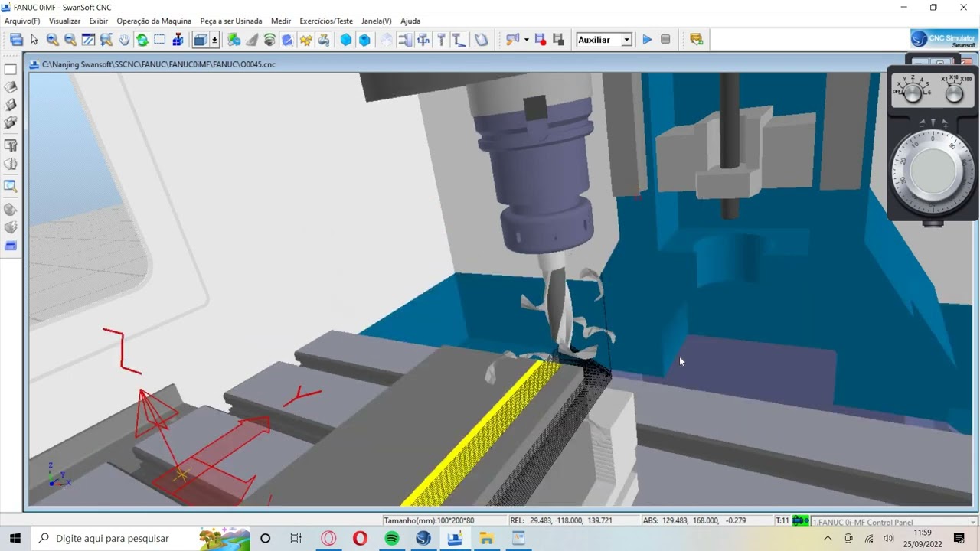The width and height of the screenshot is (980, 551).
Task: Click the save with red dot icon
Action: (x=540, y=40)
